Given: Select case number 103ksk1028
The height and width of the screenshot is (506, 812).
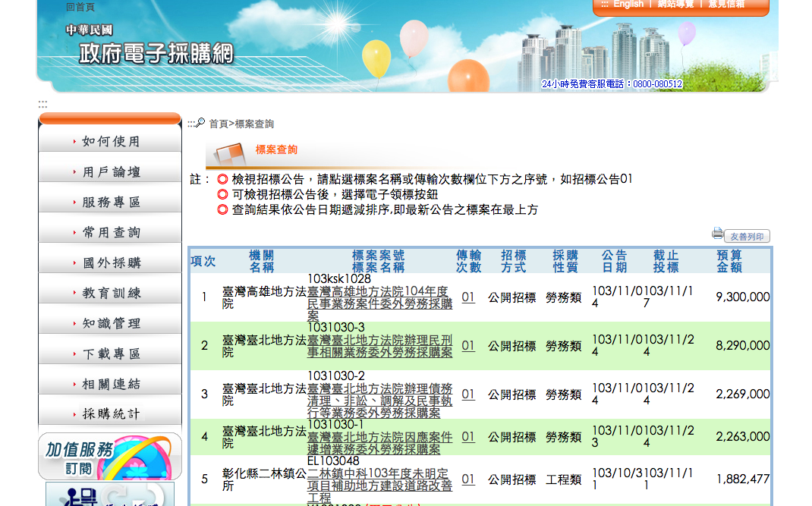Looking at the screenshot, I should click(339, 279).
